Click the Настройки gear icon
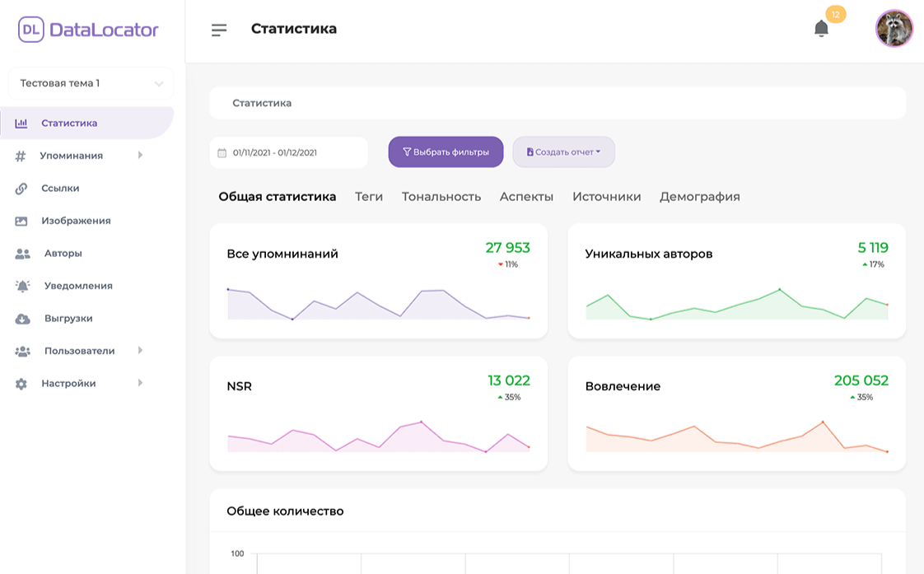924x574 pixels. pyautogui.click(x=24, y=383)
